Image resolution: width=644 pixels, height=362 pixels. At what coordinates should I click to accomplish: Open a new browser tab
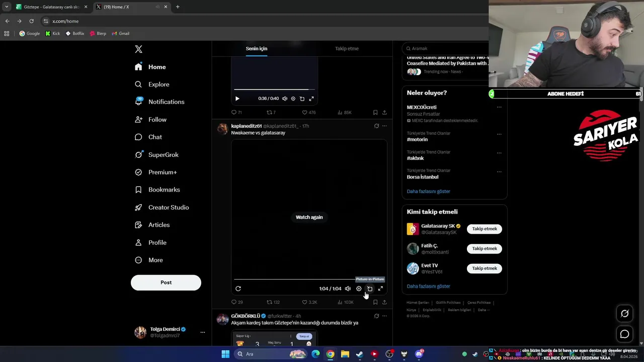point(178,7)
